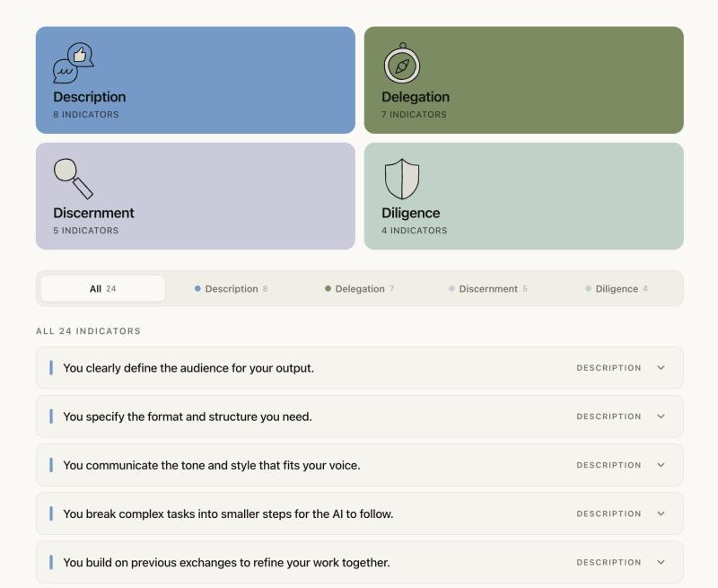Click the speech bubbles thumbs-up Description icon
718x588 pixels.
[74, 63]
